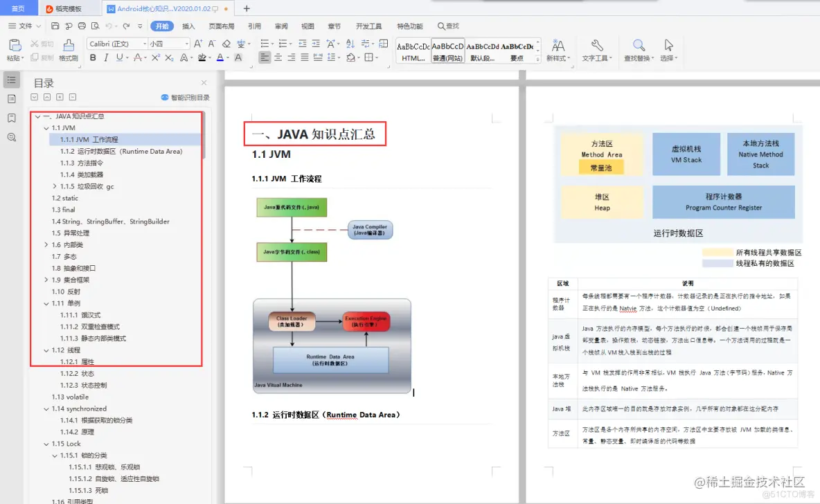Screen dimensions: 820x504
Task: Toggle bold formatting
Action: (x=93, y=57)
